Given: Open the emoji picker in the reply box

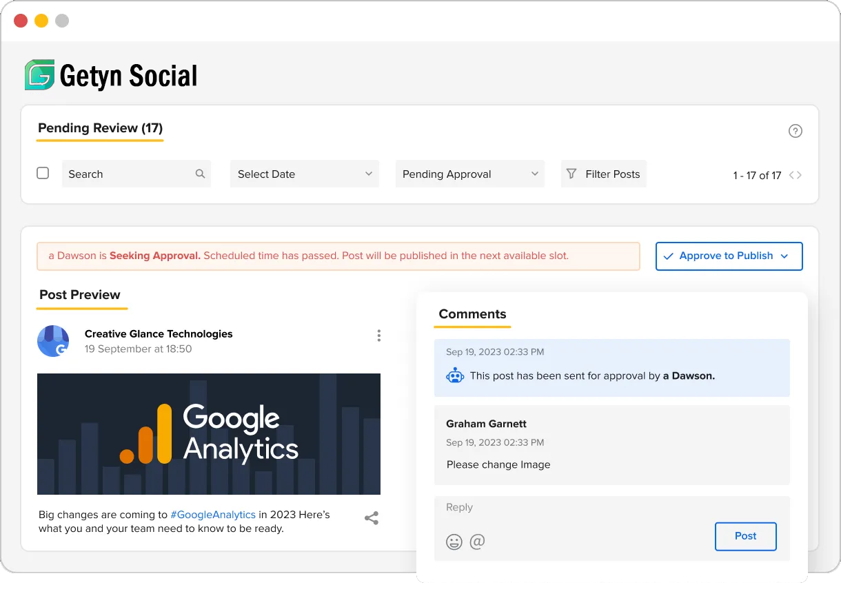Looking at the screenshot, I should (x=454, y=542).
